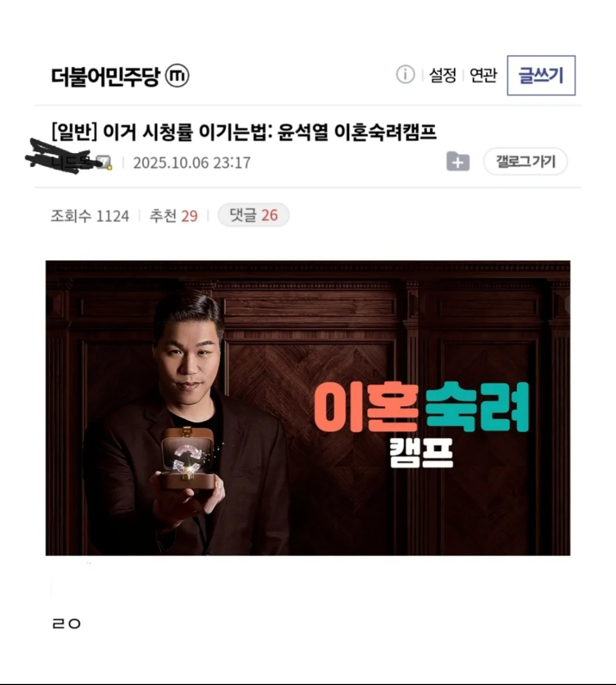Viewport: 616px width, 685px height.
Task: Open 설정 in the gallery header
Action: point(443,75)
